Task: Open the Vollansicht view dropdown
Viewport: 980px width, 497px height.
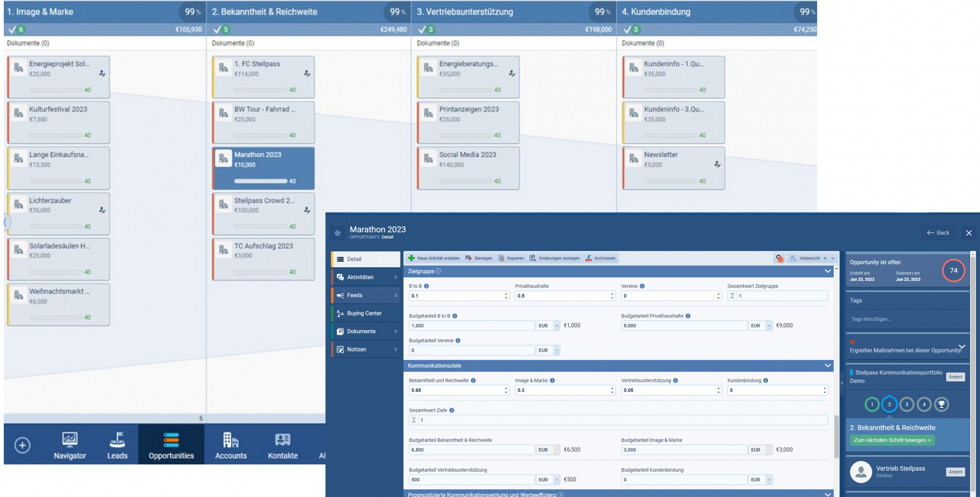Action: click(x=832, y=258)
